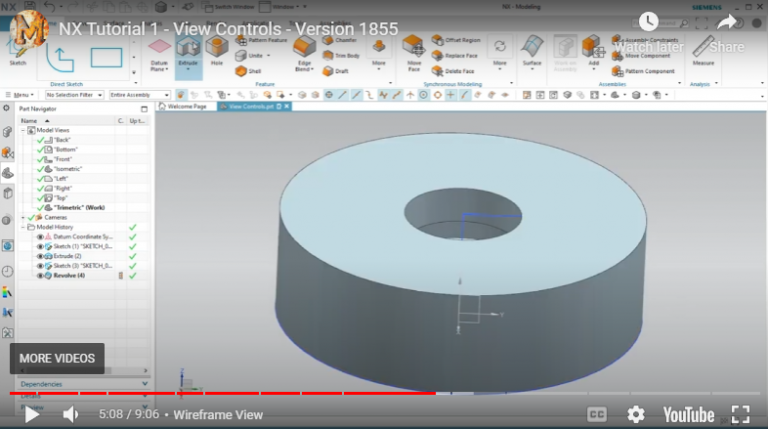Open the No Selection Filter dropdown

coord(74,95)
